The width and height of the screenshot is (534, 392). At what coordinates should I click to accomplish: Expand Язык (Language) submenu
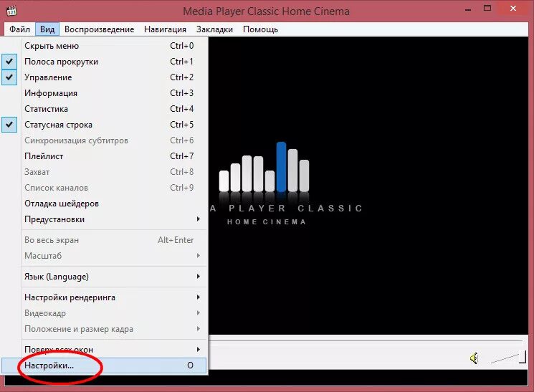(x=104, y=277)
